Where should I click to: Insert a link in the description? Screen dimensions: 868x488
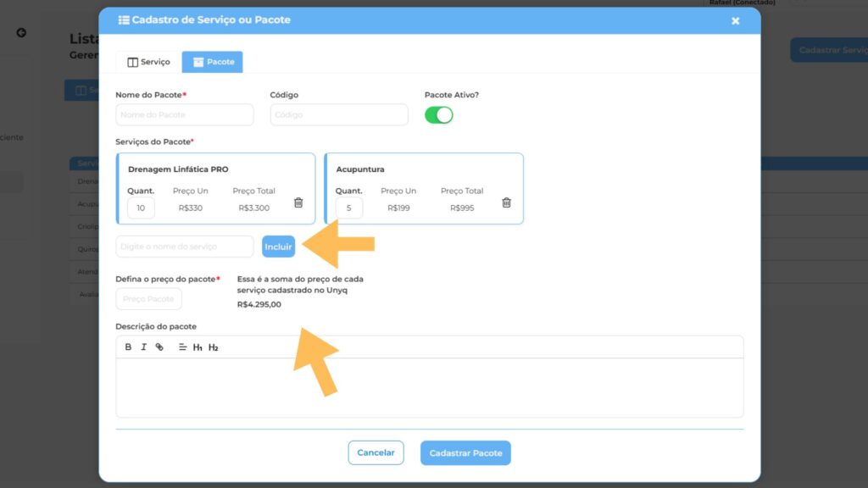click(x=159, y=347)
